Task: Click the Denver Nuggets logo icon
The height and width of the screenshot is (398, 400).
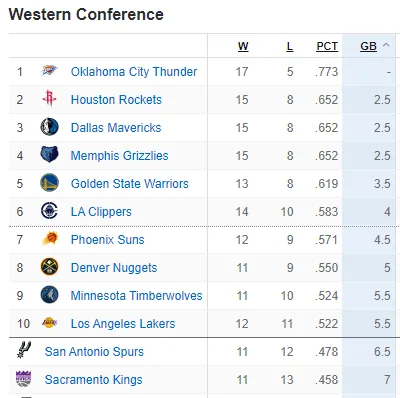Action: (49, 267)
